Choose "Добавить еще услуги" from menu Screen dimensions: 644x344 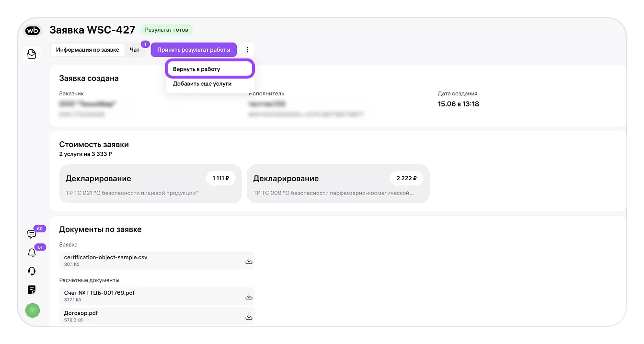pyautogui.click(x=210, y=84)
